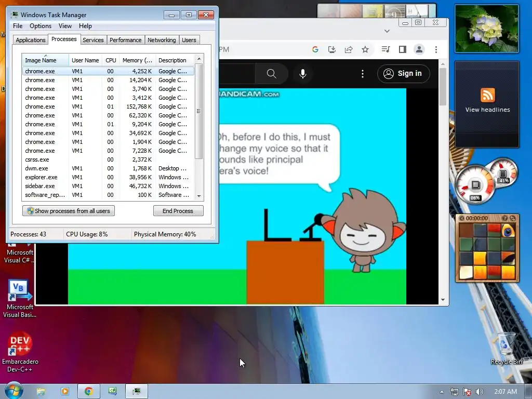Click the install/download page icon in Chrome
The width and height of the screenshot is (532, 399).
[332, 49]
